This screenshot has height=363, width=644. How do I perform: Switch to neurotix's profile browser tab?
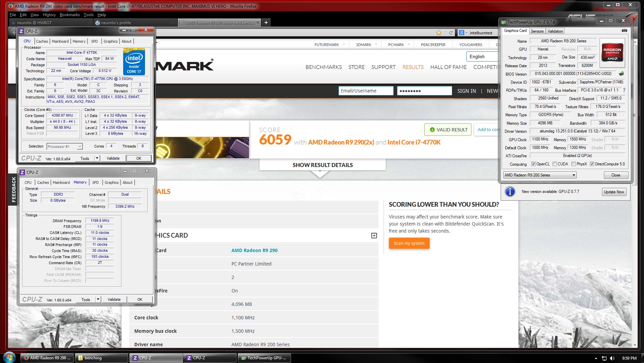(134, 23)
